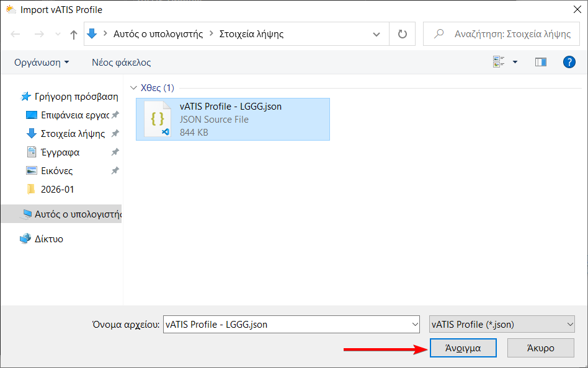Change view layout using the view icon
This screenshot has height=368, width=588.
point(499,62)
